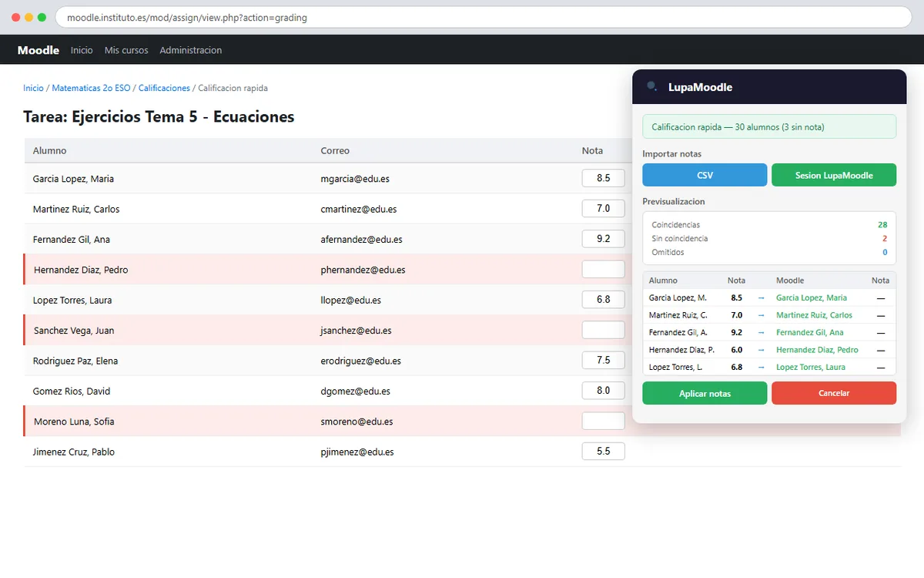The width and height of the screenshot is (924, 578).
Task: Click empty grade field for Sanchez Vega, Juan
Action: tap(603, 330)
